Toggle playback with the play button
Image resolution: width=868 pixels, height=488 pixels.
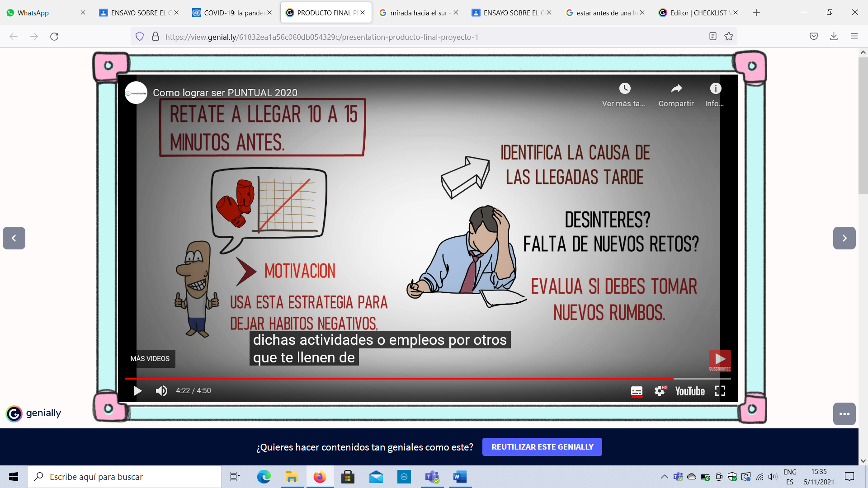[137, 391]
